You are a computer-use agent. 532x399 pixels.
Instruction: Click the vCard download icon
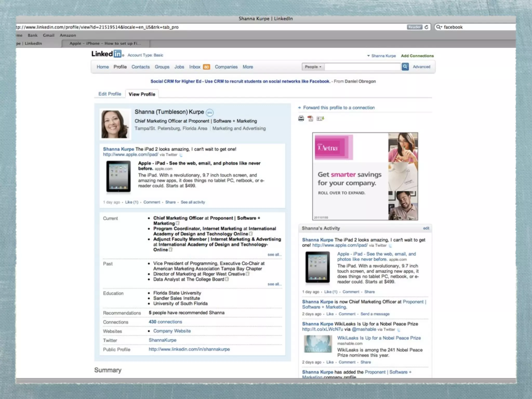pyautogui.click(x=320, y=119)
